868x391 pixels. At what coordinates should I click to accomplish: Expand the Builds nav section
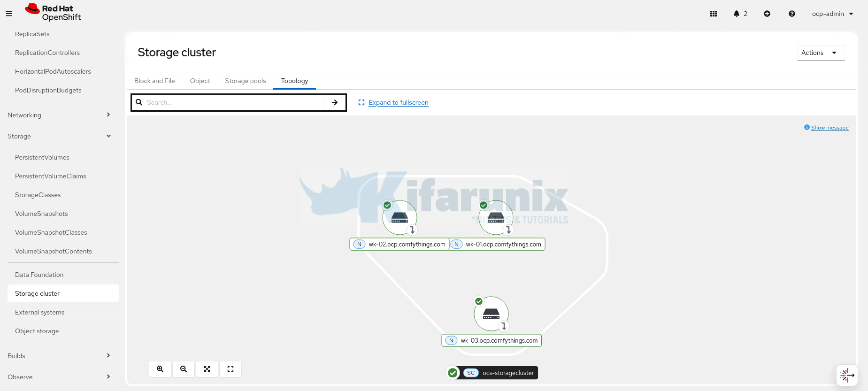coord(60,356)
